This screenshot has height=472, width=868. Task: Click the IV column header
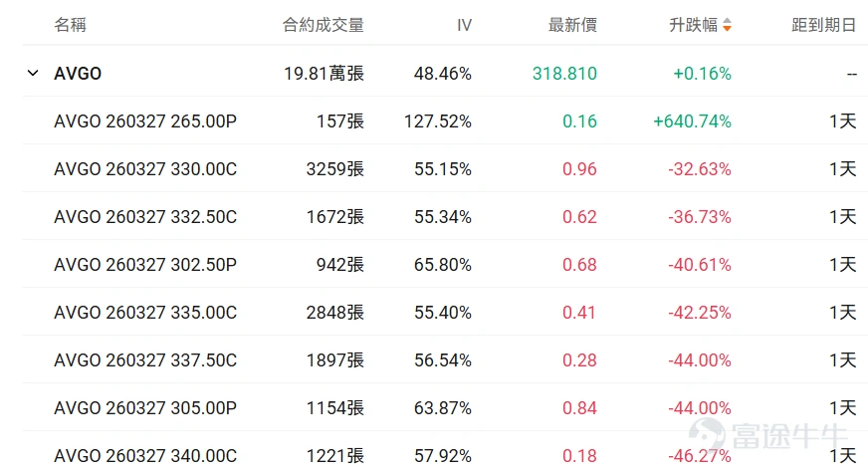[464, 25]
